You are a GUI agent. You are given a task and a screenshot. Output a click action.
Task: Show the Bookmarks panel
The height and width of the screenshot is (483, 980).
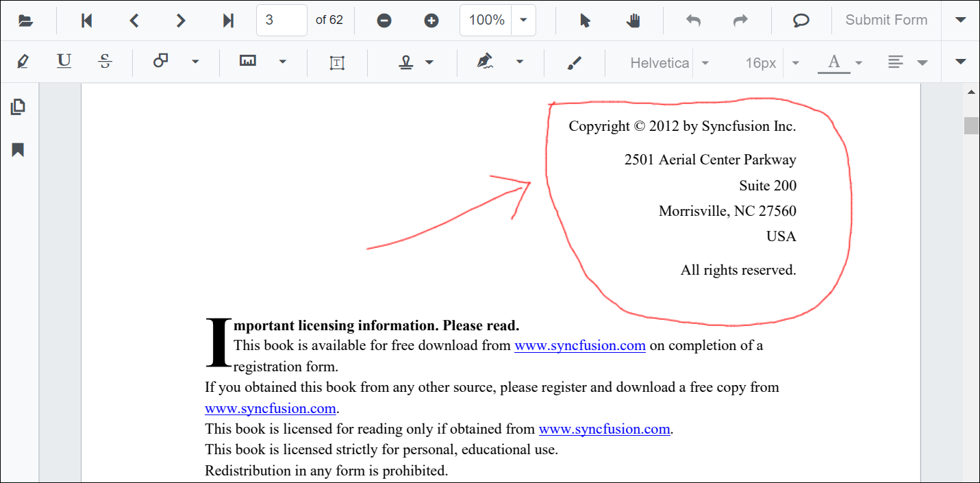coord(18,149)
